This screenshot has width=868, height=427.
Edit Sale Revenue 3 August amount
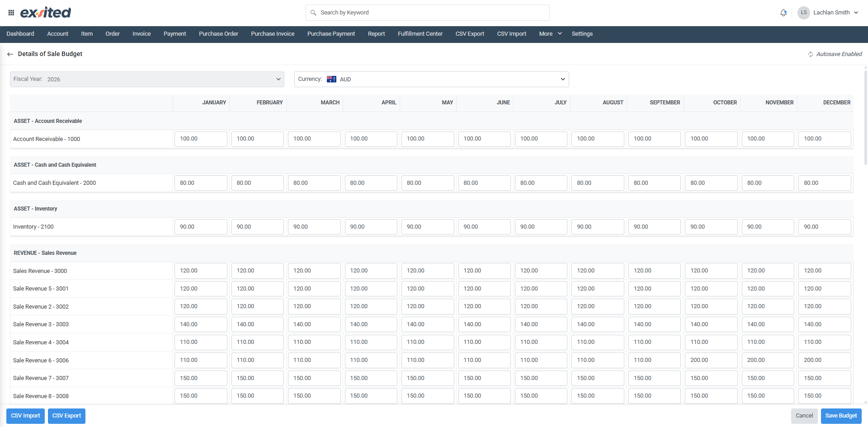click(598, 324)
